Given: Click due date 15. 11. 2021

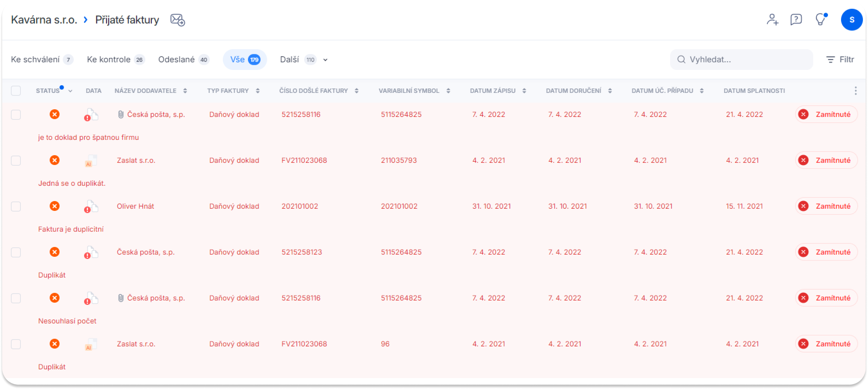Looking at the screenshot, I should (744, 206).
